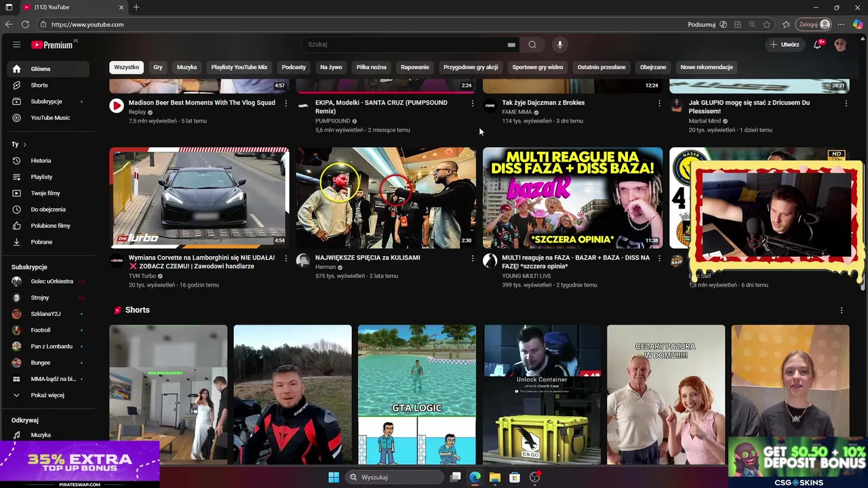
Task: Select Ostatnio przesłane chip
Action: 601,67
